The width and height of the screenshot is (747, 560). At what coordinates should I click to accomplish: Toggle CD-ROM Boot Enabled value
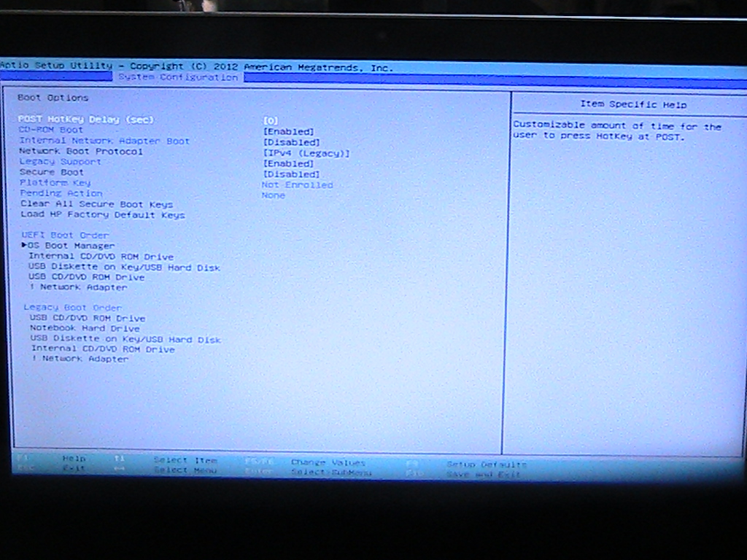pos(287,131)
